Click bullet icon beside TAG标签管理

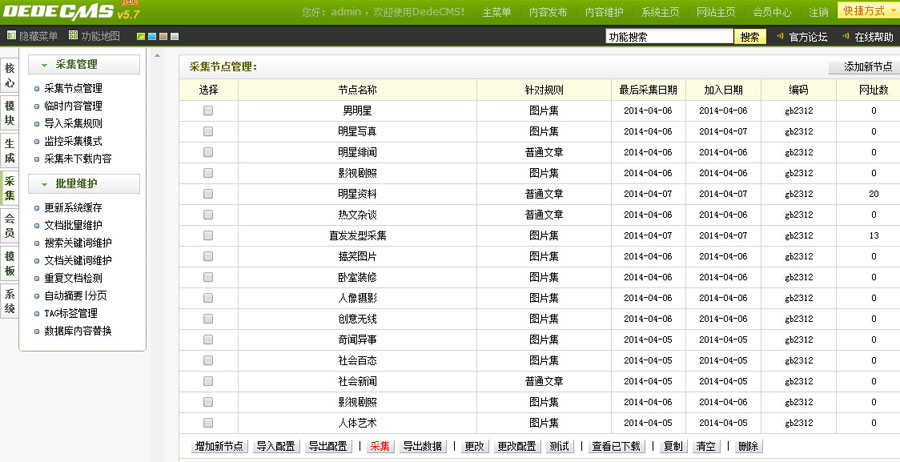[37, 314]
